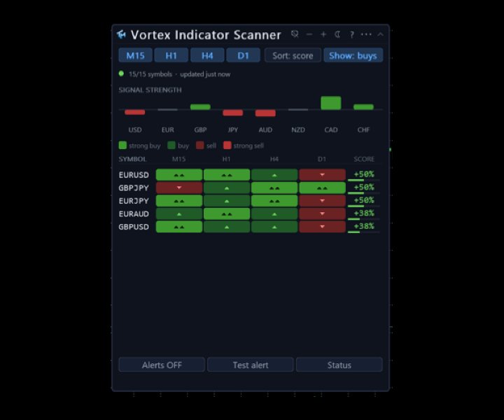
Task: Click the dark green buy legend swatch
Action: tap(171, 145)
